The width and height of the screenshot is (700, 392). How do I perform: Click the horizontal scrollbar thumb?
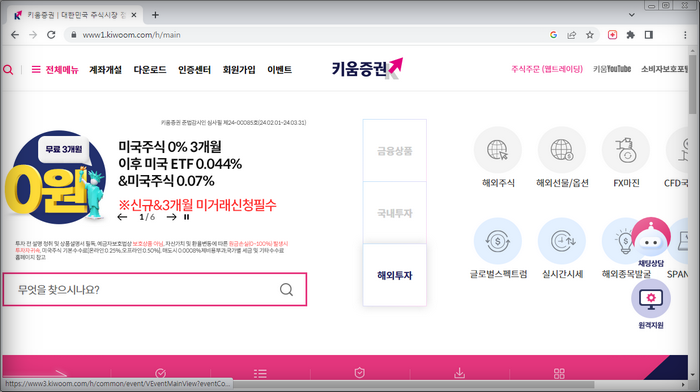[414, 384]
